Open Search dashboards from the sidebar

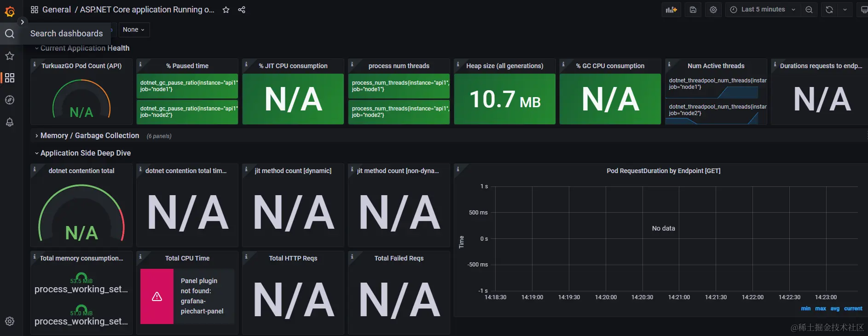pyautogui.click(x=10, y=34)
